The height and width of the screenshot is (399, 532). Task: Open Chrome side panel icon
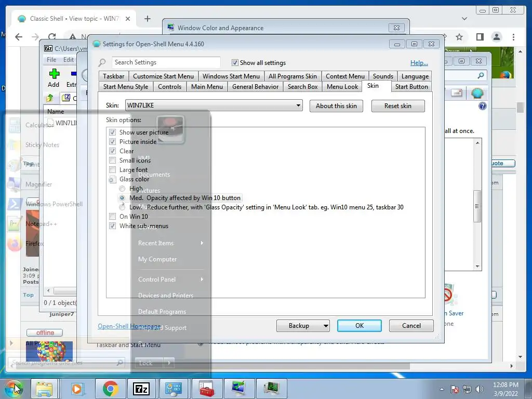tap(480, 37)
